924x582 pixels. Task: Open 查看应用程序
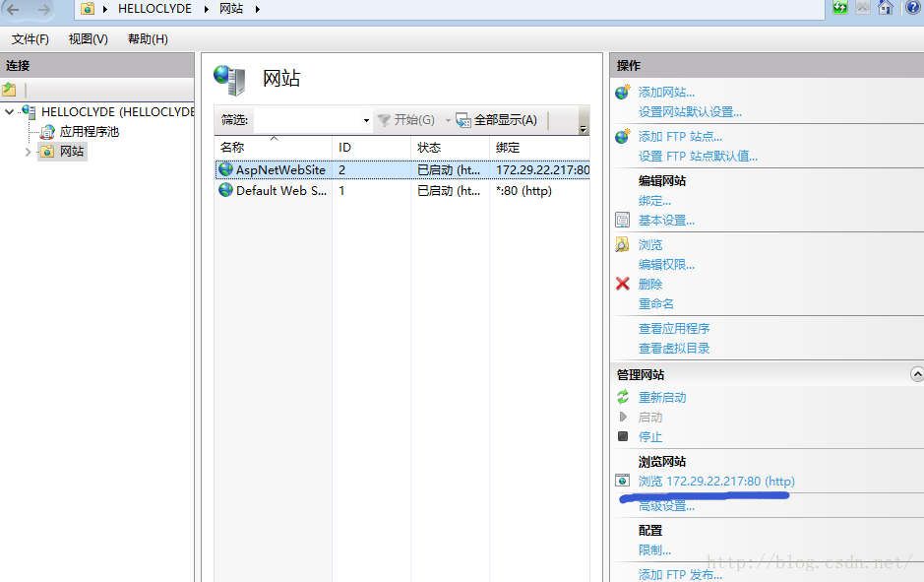tap(674, 329)
